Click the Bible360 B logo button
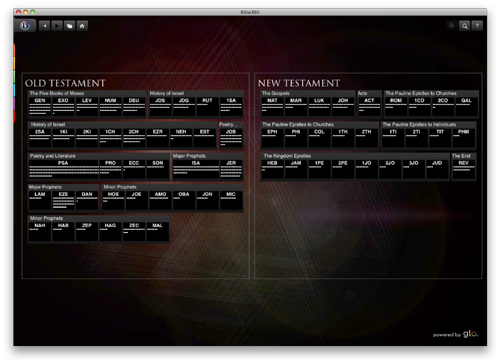The width and height of the screenshot is (500, 364). (25, 25)
